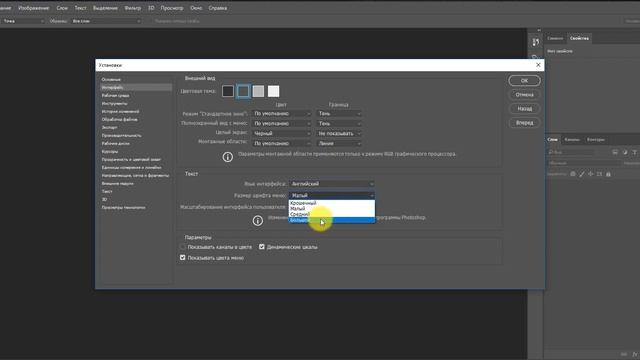Choose Большой font size option
640x360 pixels.
[331, 220]
